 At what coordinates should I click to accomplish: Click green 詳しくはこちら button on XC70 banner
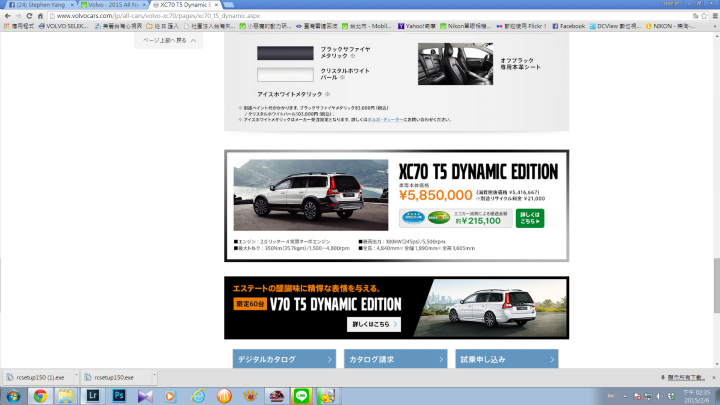point(530,218)
